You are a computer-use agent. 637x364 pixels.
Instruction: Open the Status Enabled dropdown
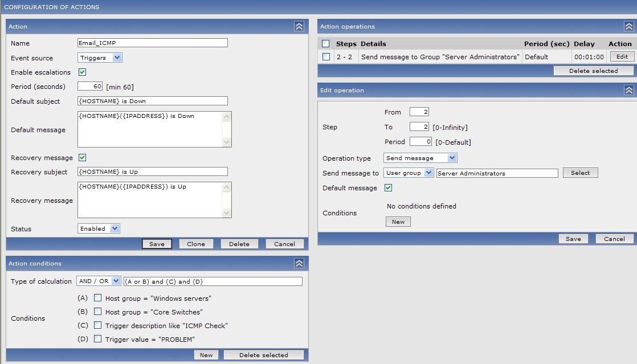click(x=99, y=229)
